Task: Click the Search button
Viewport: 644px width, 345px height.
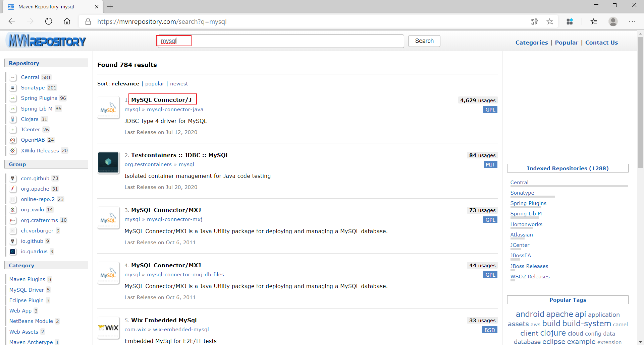Action: [x=424, y=41]
